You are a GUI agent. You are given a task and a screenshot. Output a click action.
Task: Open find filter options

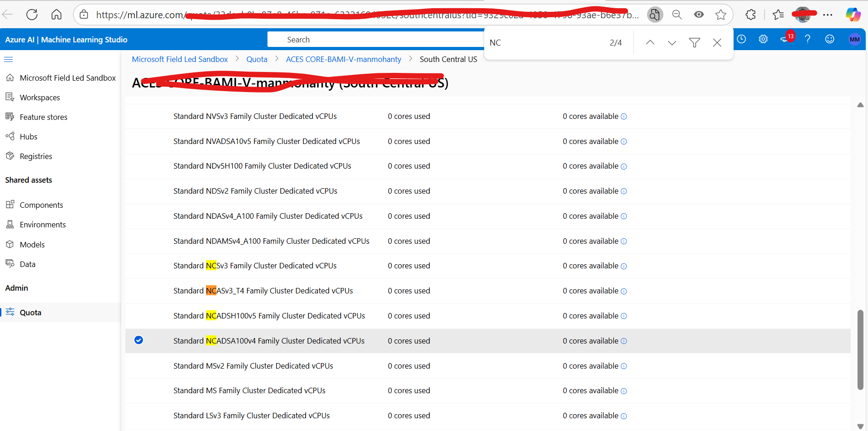[x=694, y=42]
